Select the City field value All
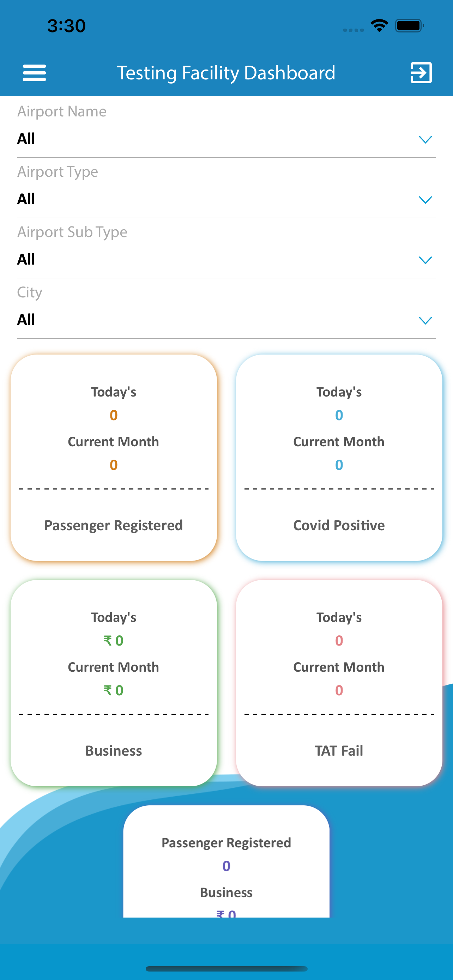 coord(26,320)
